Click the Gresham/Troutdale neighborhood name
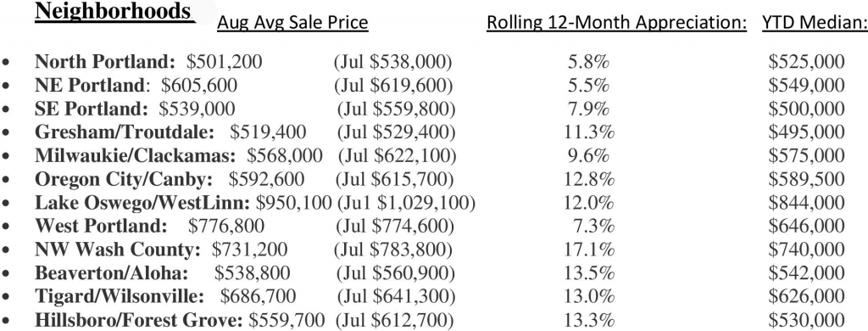868x331 pixels. [x=125, y=132]
